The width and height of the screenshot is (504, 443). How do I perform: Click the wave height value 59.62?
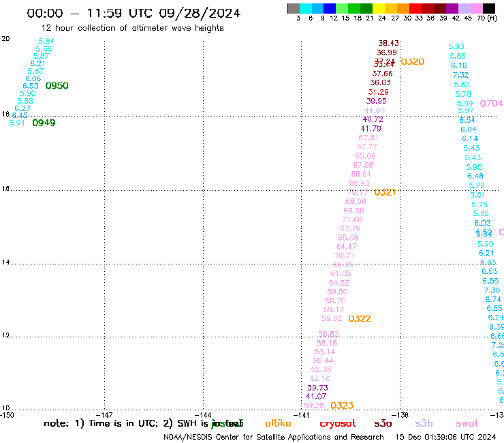pos(332,319)
